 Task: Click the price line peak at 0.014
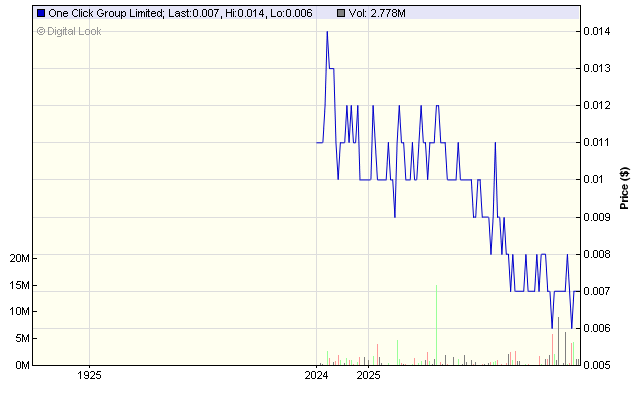pyautogui.click(x=327, y=32)
